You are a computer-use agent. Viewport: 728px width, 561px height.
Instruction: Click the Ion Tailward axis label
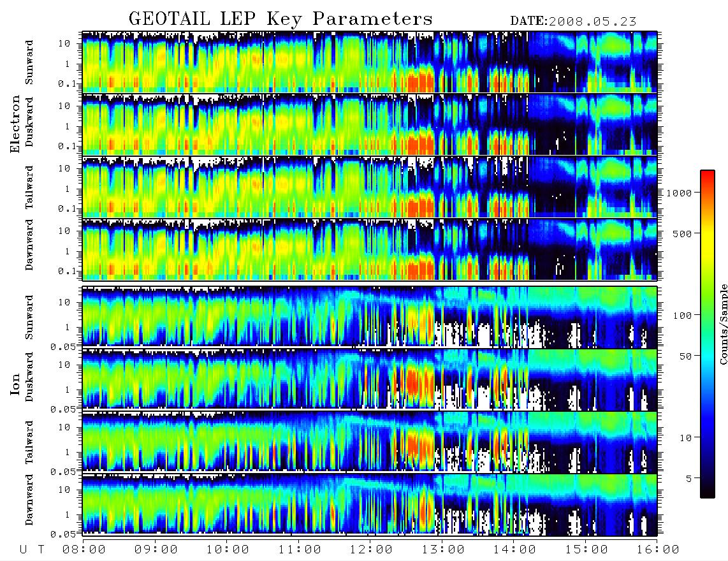(29, 442)
